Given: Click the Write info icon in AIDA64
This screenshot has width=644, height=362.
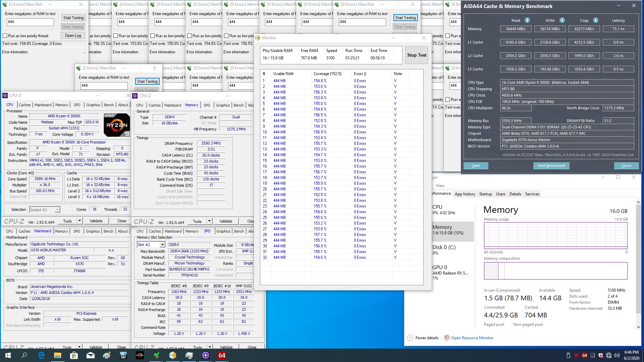Looking at the screenshot, I should [x=562, y=20].
